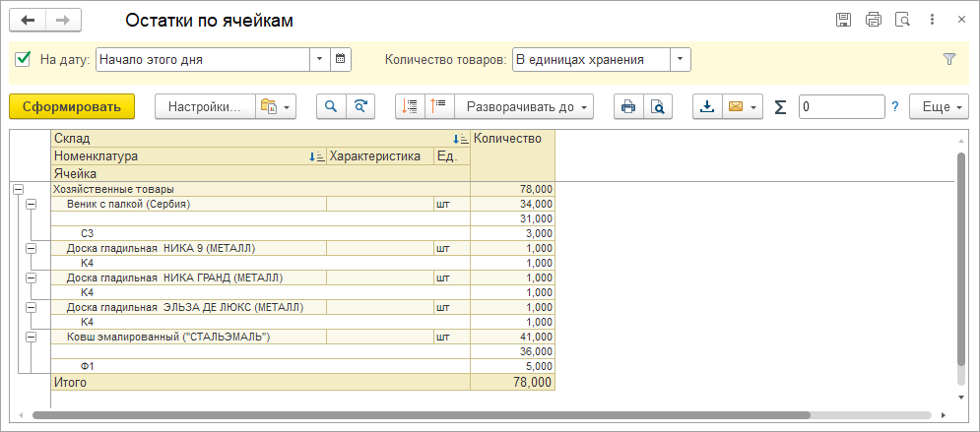This screenshot has width=980, height=432.
Task: Click the horizontal scrollbar thumb
Action: [422, 414]
